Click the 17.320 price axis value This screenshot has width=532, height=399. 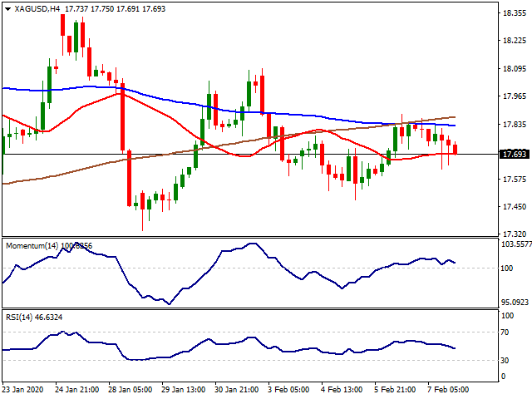click(x=515, y=234)
